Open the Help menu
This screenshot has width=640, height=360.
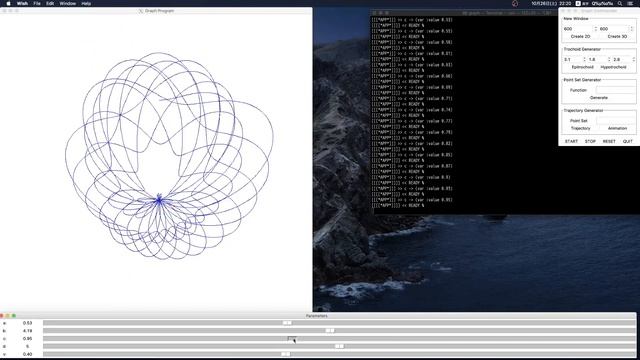[x=86, y=3]
